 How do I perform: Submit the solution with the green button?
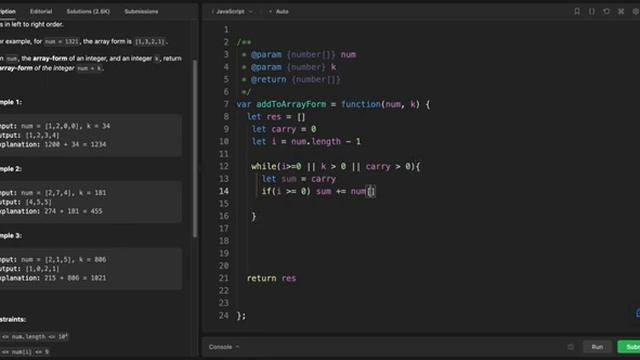(x=630, y=347)
